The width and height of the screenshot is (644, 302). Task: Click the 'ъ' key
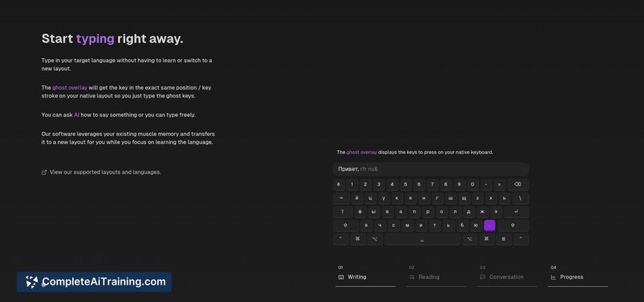click(x=504, y=198)
